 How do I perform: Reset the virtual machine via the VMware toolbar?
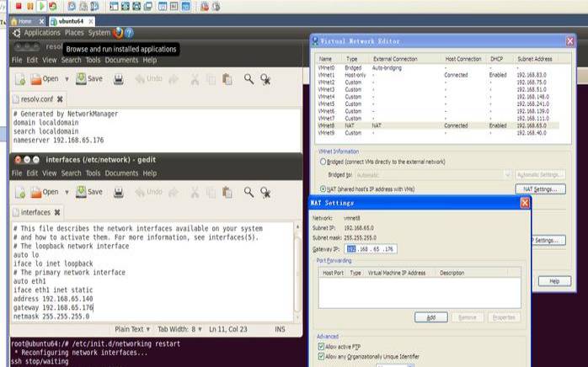point(53,6)
